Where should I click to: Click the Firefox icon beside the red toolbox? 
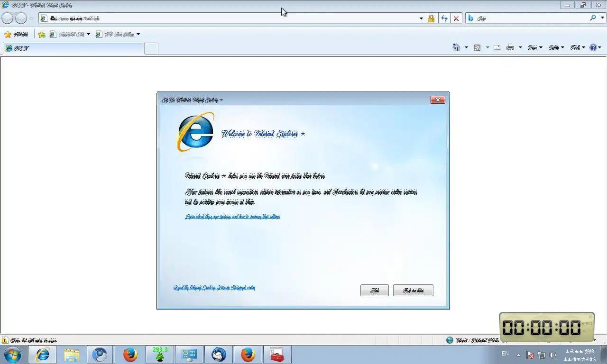click(248, 355)
